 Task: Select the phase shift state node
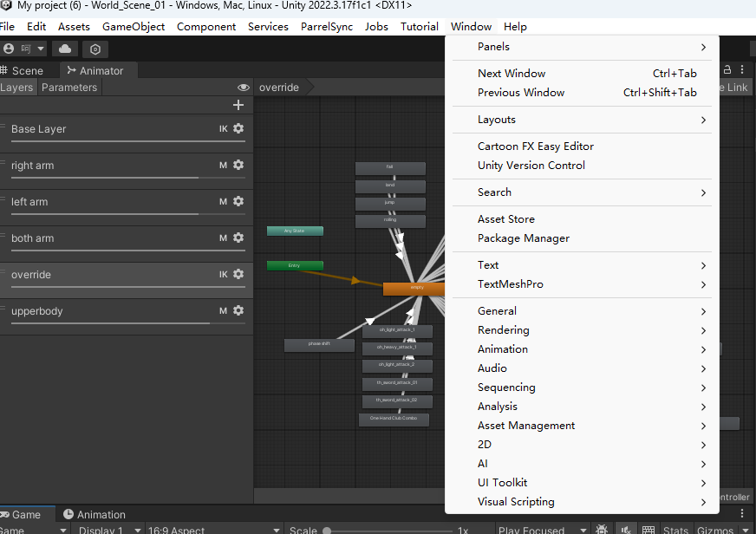click(319, 345)
